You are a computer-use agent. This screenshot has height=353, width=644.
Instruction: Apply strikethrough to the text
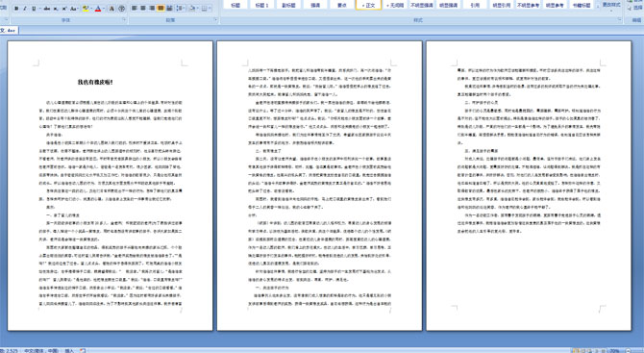tap(47, 9)
